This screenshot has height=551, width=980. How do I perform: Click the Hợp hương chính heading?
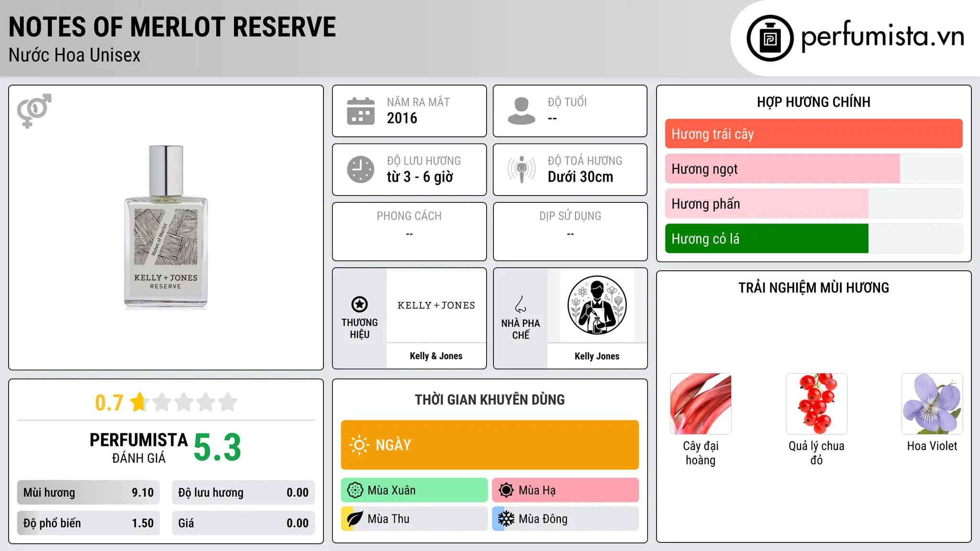[813, 102]
